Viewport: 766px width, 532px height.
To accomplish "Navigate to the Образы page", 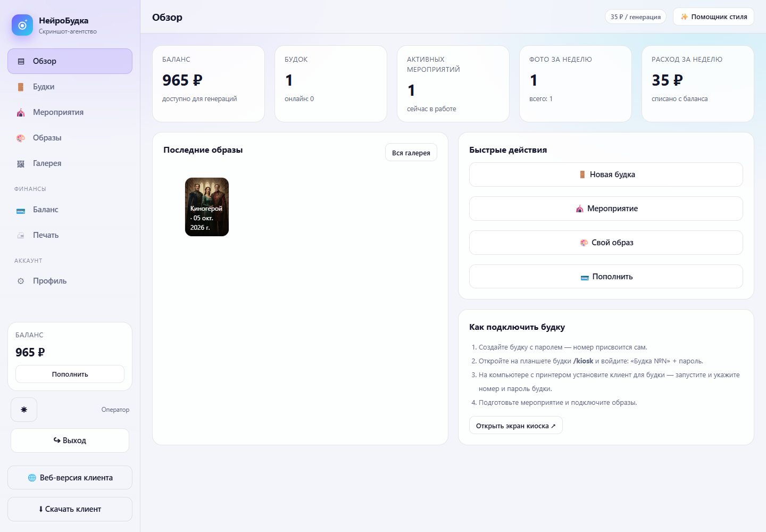I will click(x=70, y=138).
